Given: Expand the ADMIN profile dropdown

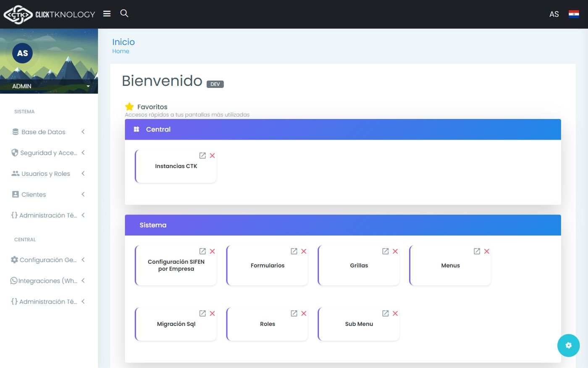Looking at the screenshot, I should 49,86.
